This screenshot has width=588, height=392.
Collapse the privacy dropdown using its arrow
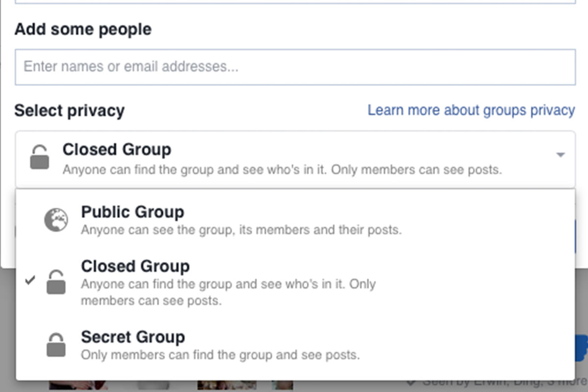[561, 155]
